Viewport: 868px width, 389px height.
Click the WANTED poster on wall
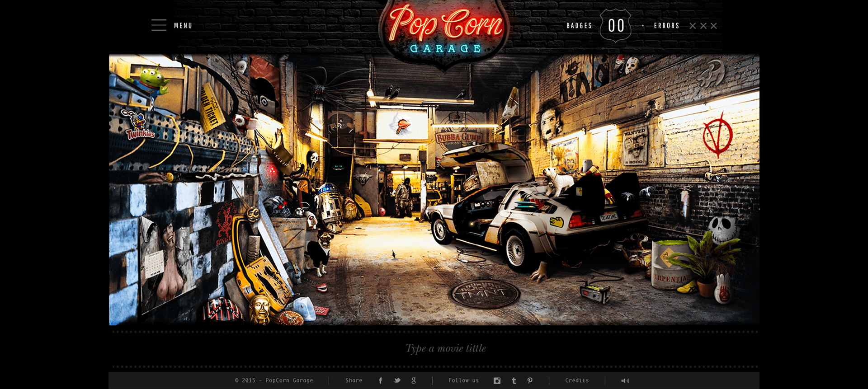pos(636,145)
